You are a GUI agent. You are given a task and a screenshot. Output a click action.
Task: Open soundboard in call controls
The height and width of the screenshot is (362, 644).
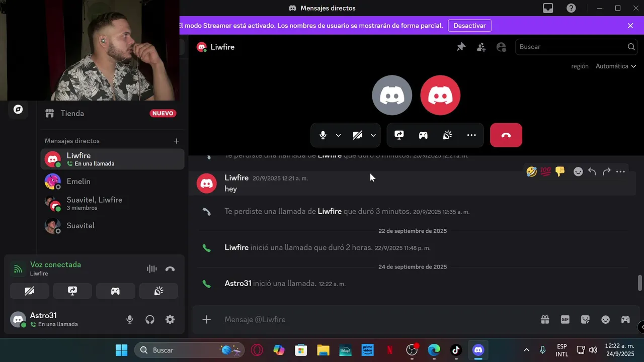[x=447, y=135]
